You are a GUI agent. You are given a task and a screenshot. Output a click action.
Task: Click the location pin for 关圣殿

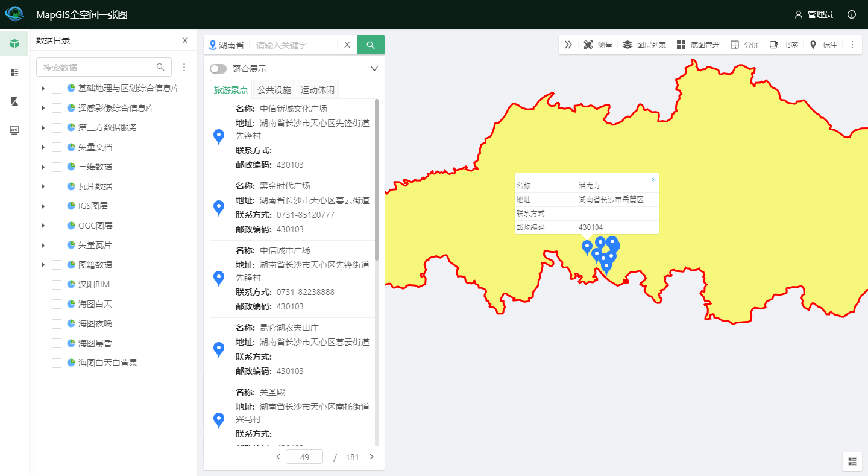(219, 420)
